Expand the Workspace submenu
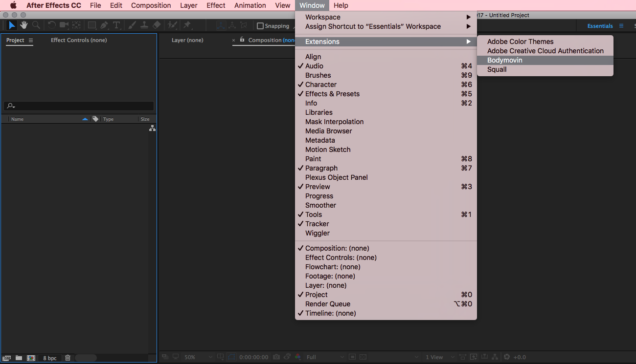The image size is (636, 364). [x=386, y=17]
